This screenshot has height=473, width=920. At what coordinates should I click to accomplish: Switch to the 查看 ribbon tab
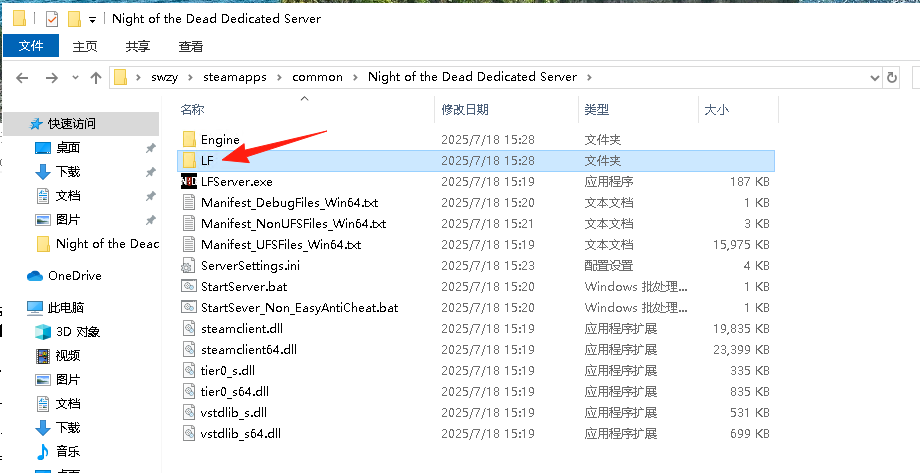click(x=191, y=46)
